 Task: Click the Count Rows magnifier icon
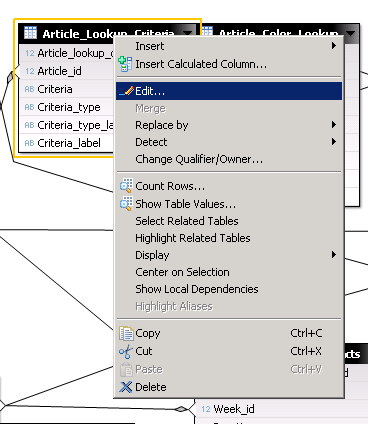point(126,186)
